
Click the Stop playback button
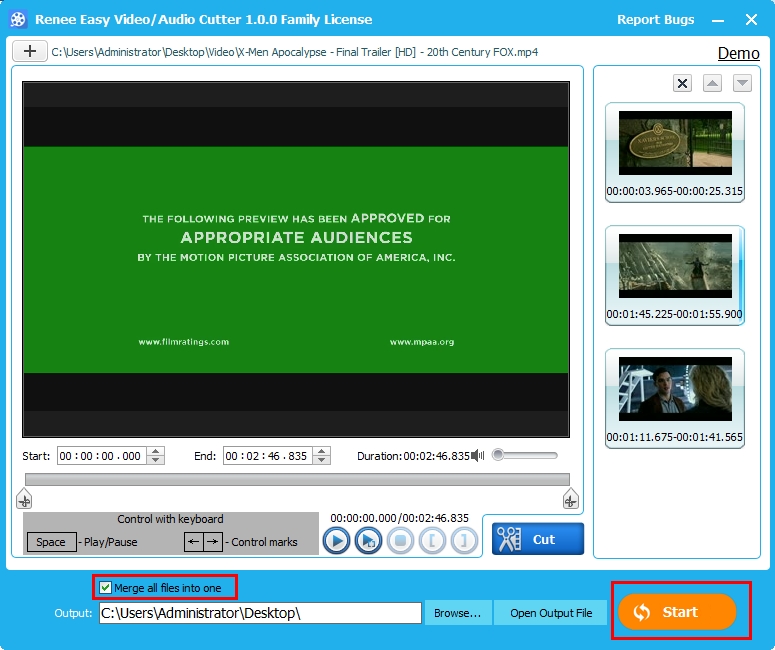400,541
